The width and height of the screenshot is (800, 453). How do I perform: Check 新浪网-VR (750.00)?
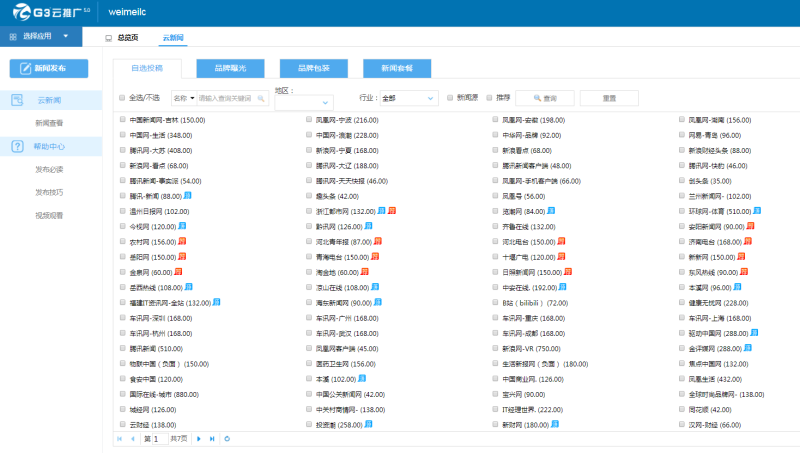click(495, 348)
